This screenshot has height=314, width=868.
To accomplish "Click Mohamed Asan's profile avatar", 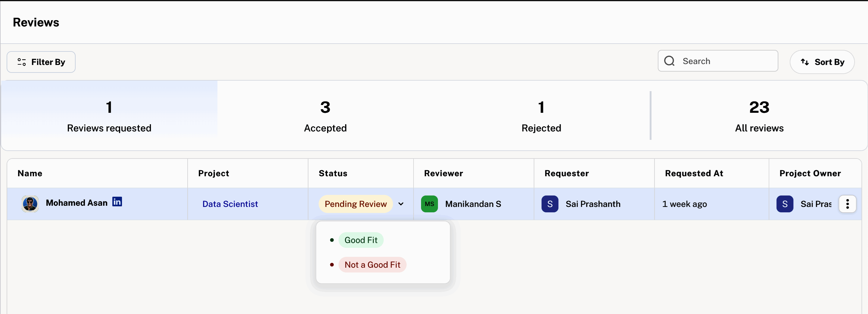I will tap(30, 204).
